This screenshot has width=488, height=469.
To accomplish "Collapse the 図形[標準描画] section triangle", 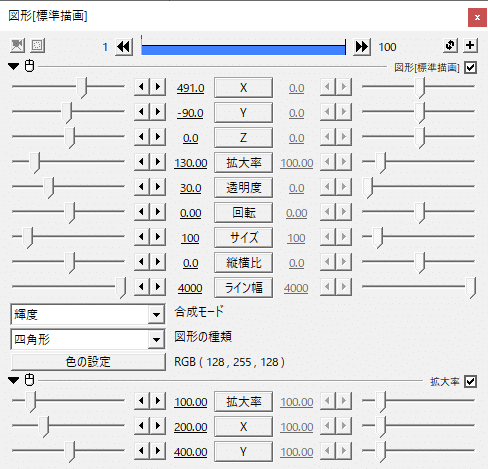I will [x=14, y=66].
